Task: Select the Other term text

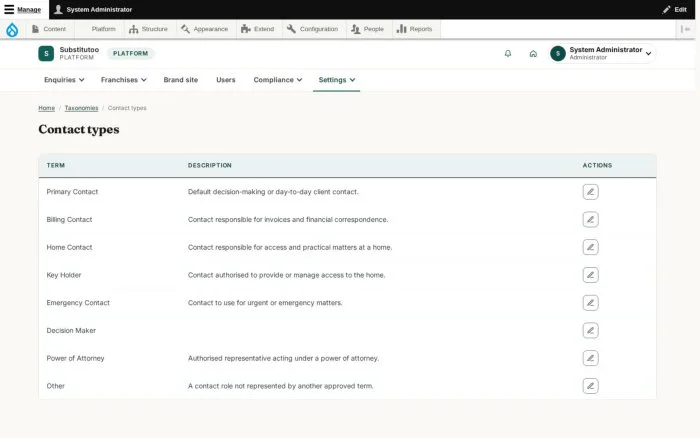Action: click(x=56, y=386)
